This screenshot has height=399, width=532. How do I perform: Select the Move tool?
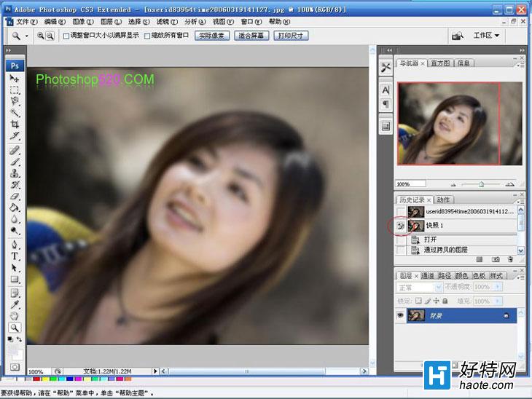pyautogui.click(x=15, y=79)
